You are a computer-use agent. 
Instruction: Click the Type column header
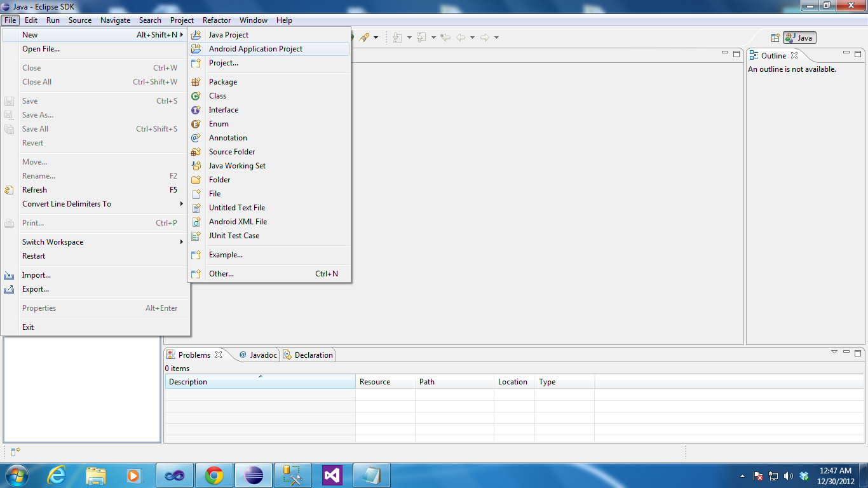564,382
